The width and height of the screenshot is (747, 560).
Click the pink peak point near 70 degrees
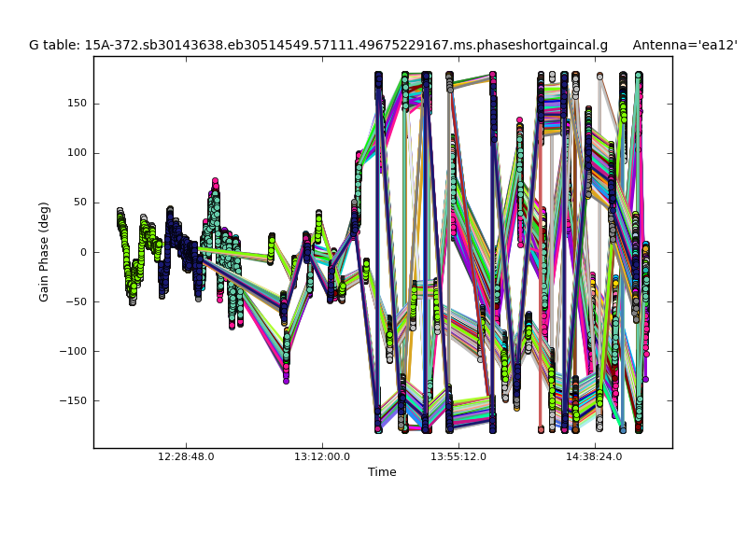[215, 181]
